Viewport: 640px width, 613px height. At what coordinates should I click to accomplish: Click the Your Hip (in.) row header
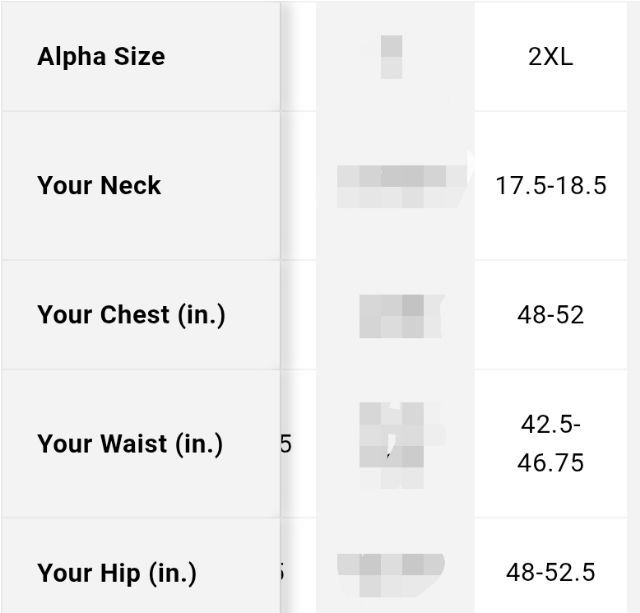pos(117,573)
